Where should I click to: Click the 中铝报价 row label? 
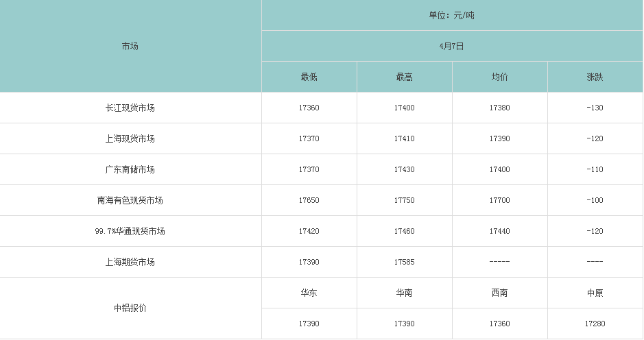(x=130, y=308)
